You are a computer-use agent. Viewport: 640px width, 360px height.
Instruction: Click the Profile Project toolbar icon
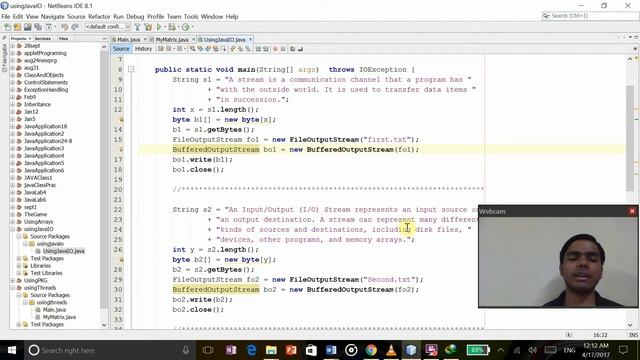pos(185,27)
